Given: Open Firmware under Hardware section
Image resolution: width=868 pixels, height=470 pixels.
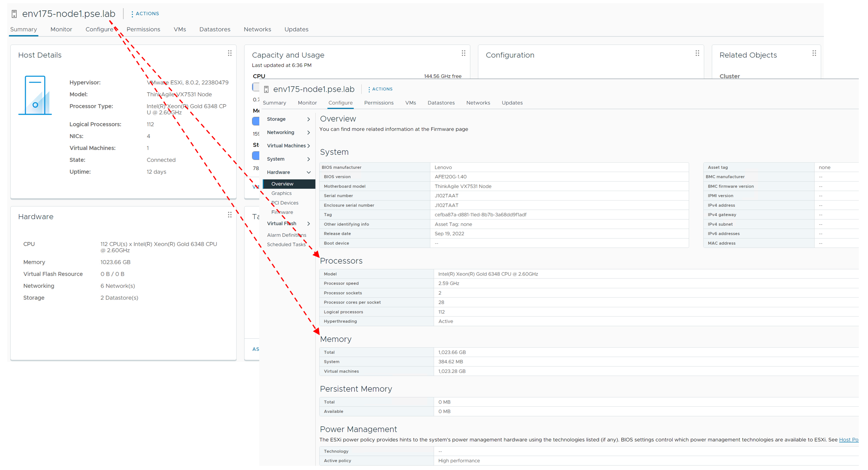Looking at the screenshot, I should 282,212.
